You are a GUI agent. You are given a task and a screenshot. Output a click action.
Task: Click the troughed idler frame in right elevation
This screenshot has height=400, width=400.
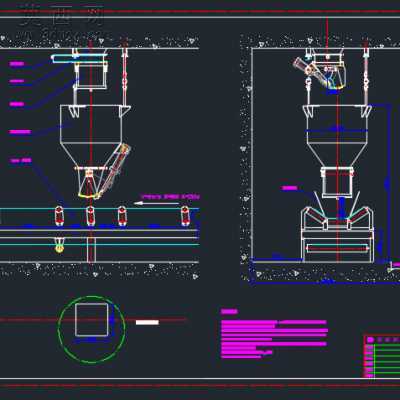point(337,218)
